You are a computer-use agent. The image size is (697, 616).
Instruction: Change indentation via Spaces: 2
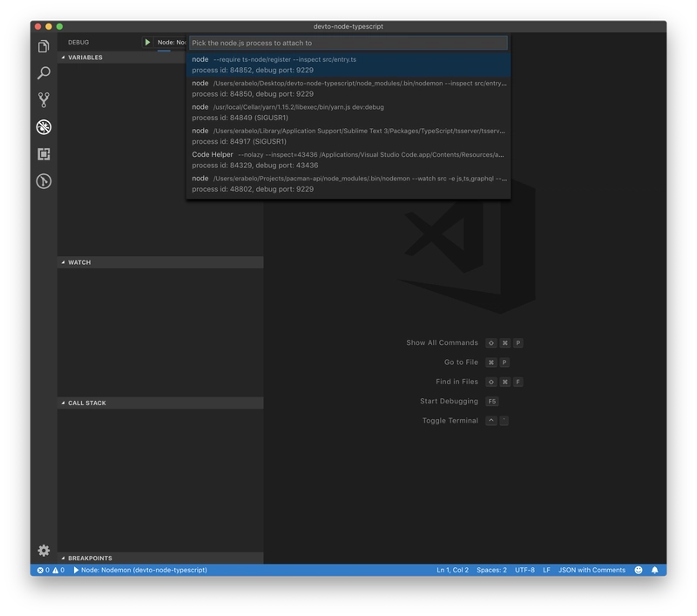coord(491,570)
